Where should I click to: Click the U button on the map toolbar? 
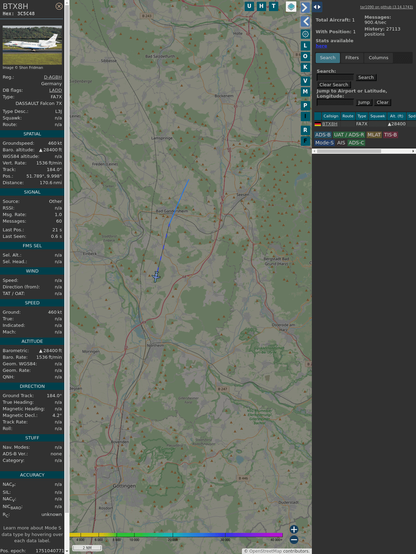click(x=250, y=6)
